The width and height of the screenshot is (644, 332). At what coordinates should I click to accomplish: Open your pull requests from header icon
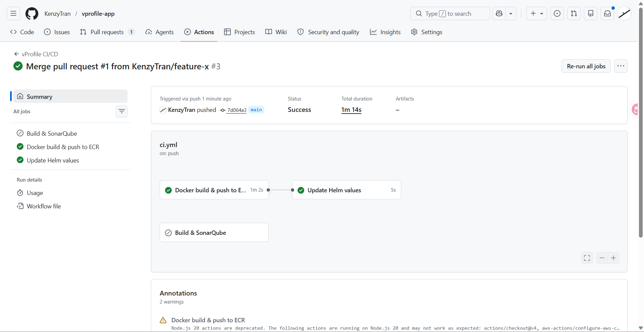(574, 13)
